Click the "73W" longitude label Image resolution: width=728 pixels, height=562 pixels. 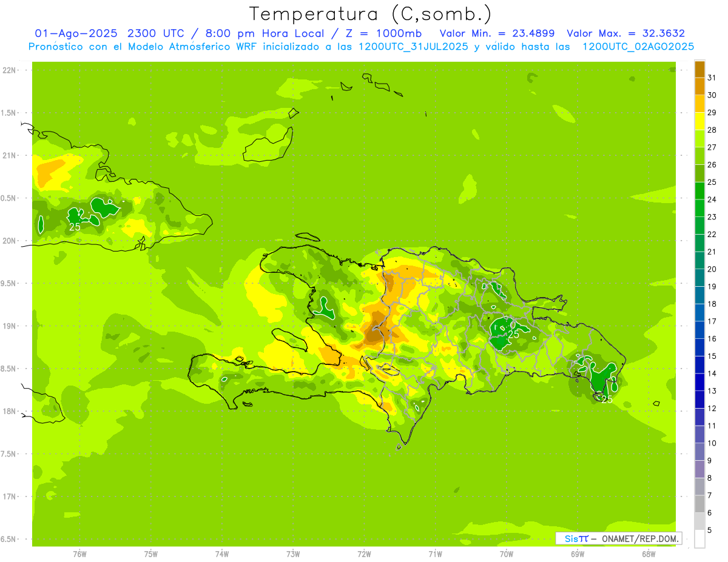(293, 555)
